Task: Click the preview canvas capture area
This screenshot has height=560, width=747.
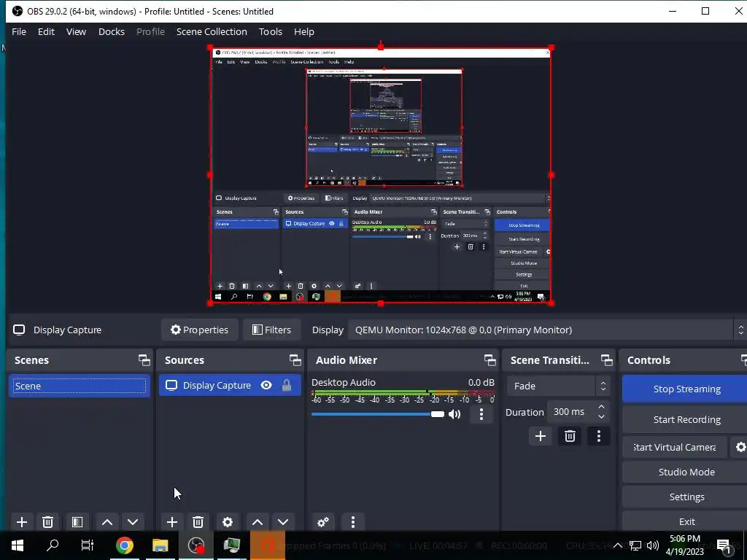Action: pyautogui.click(x=381, y=175)
